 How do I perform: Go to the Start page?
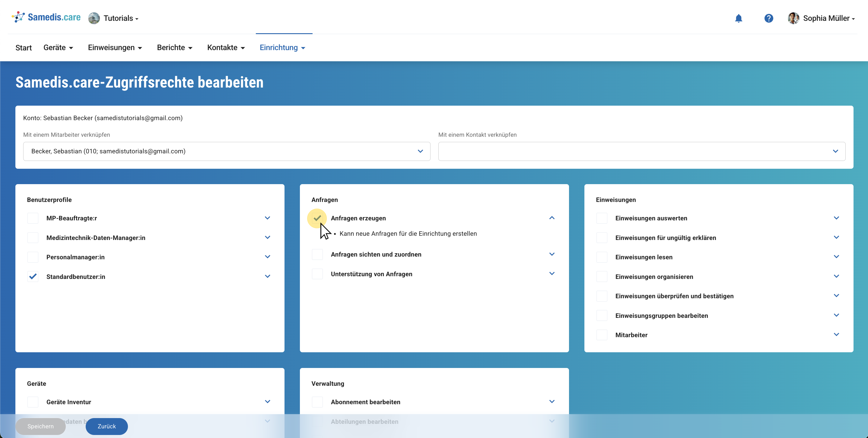click(24, 47)
